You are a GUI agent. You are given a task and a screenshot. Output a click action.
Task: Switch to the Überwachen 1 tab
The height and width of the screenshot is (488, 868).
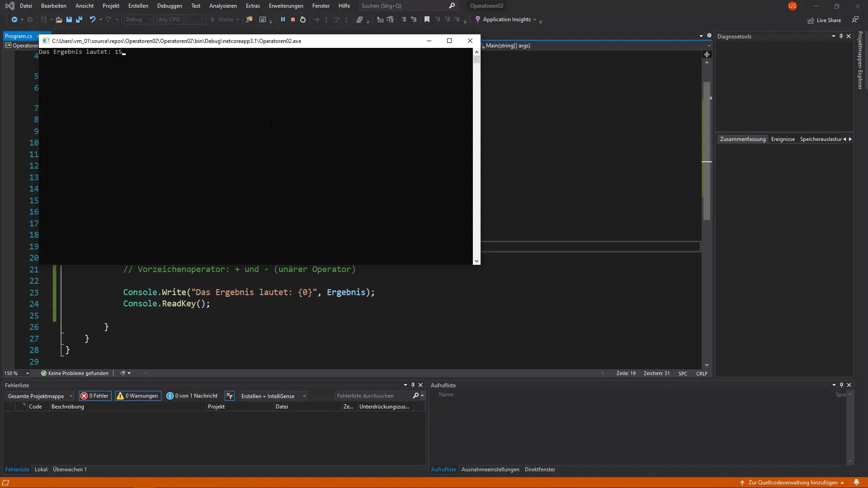point(70,469)
